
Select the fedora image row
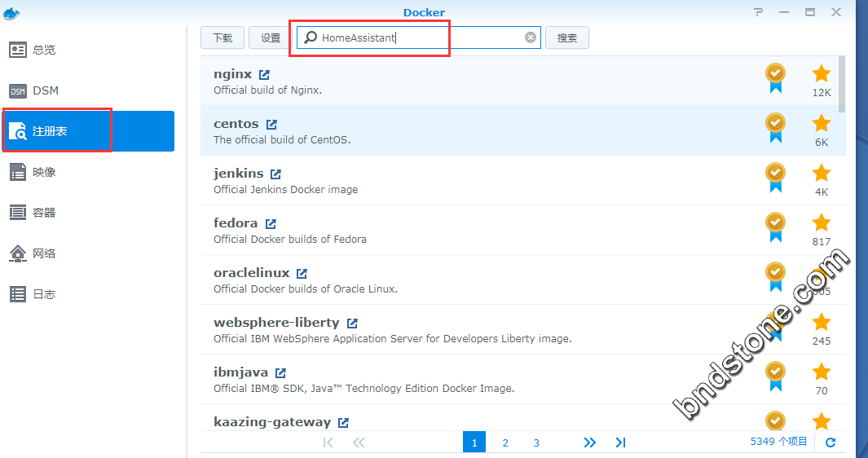pos(523,231)
